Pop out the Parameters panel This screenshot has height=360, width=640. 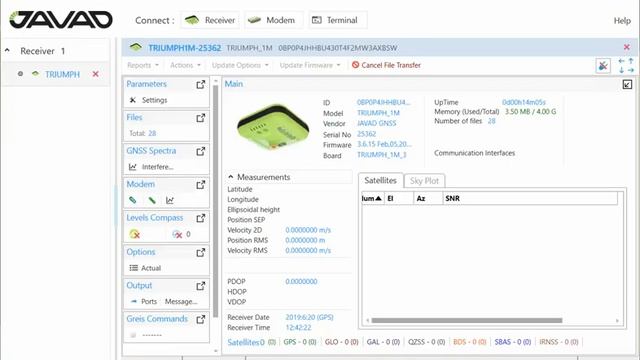click(200, 84)
